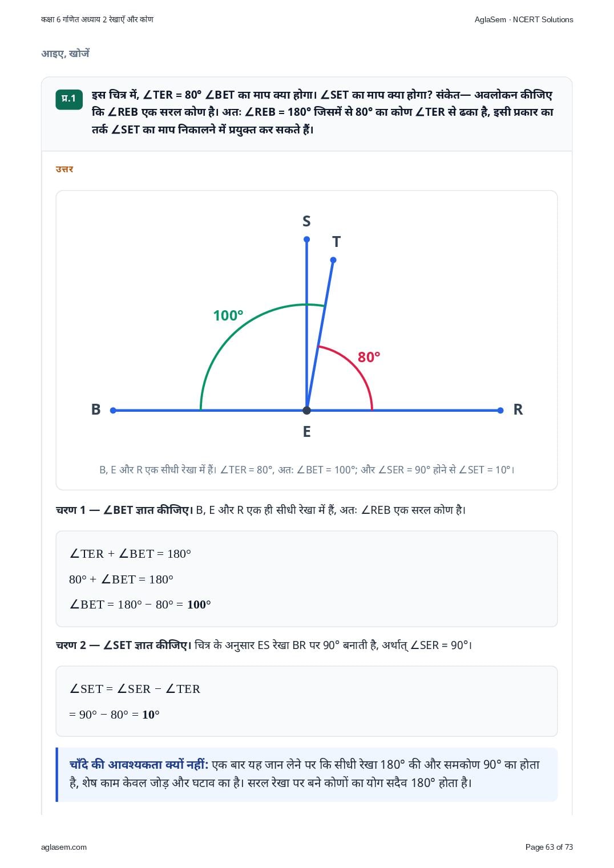
Task: Click the green प्र.1 question badge
Action: click(x=69, y=99)
